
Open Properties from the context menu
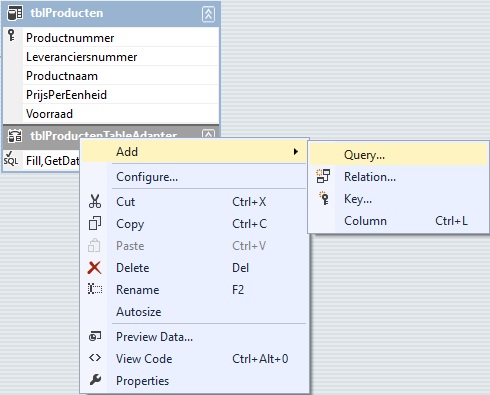(x=194, y=381)
